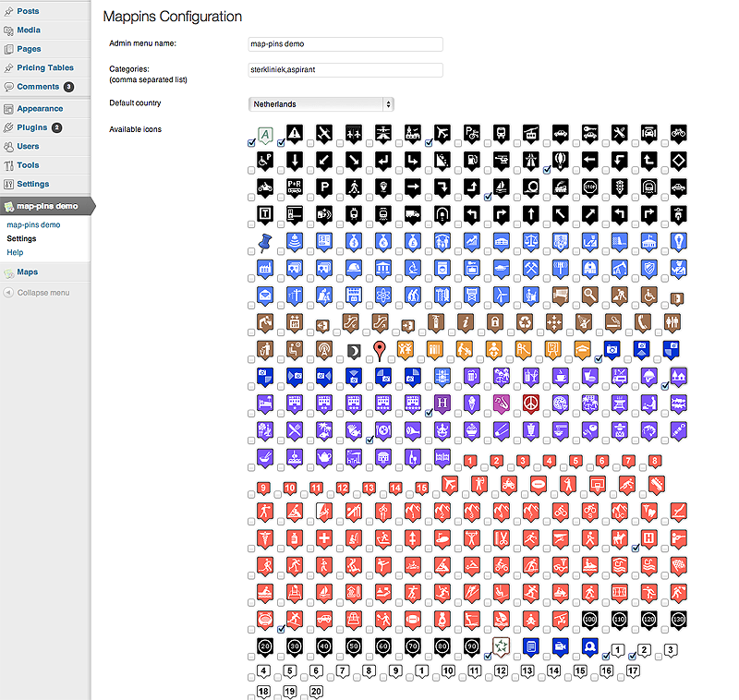This screenshot has height=700, width=739.
Task: Click the Admin menu name text field
Action: pos(345,43)
